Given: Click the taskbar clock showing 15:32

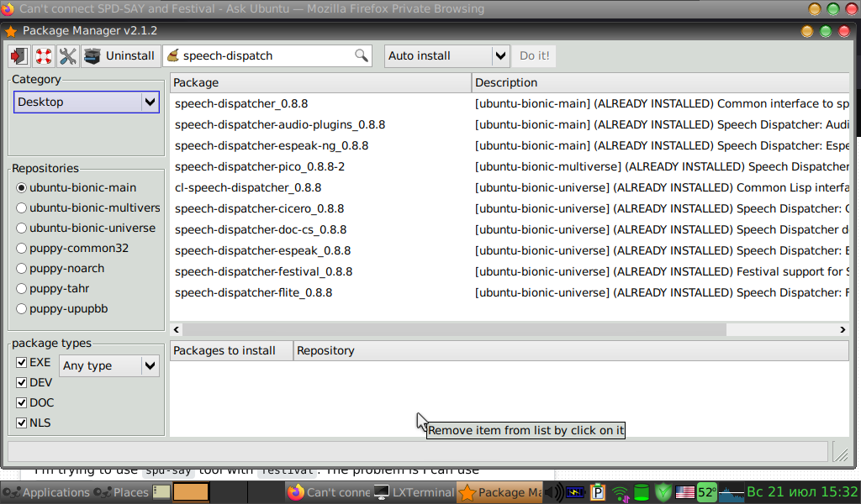Looking at the screenshot, I should (x=801, y=492).
